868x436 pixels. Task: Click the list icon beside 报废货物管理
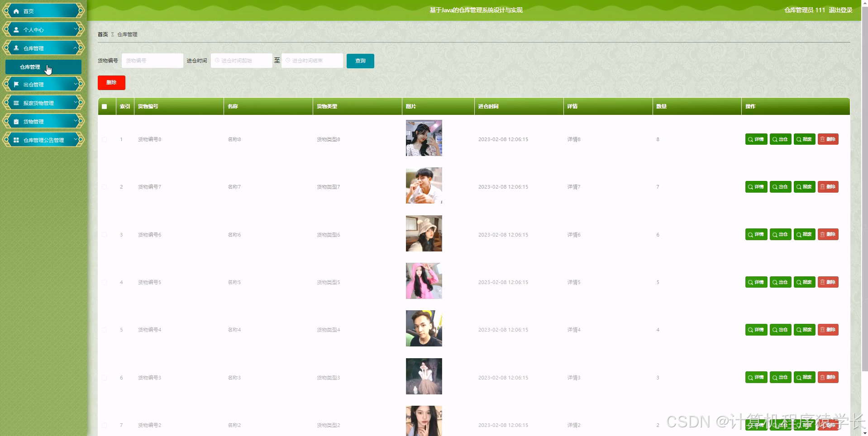coord(16,103)
